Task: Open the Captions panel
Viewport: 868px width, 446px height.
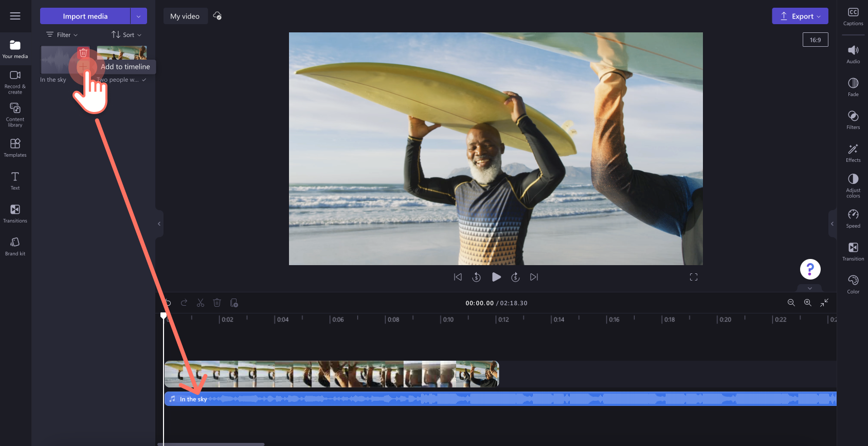Action: point(853,16)
